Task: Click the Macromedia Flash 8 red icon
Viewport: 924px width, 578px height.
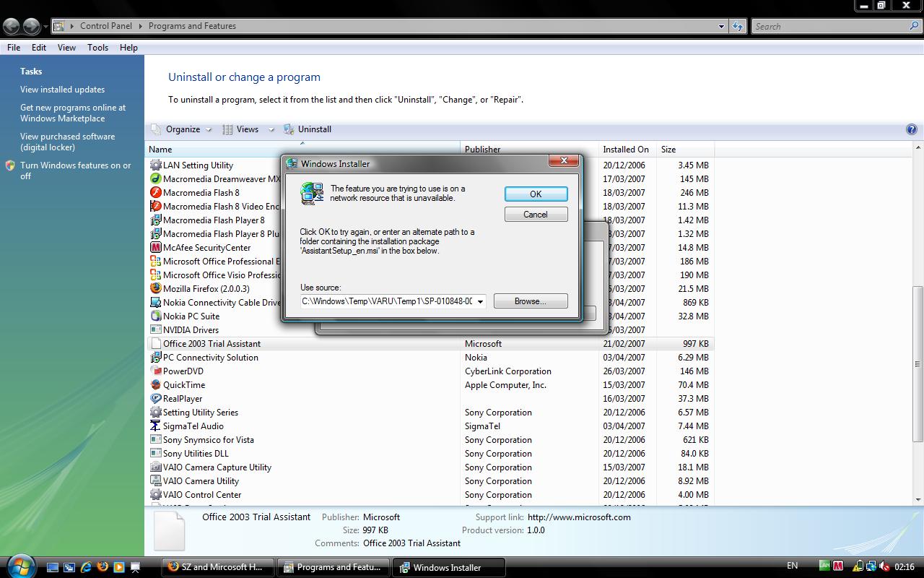Action: coord(155,192)
